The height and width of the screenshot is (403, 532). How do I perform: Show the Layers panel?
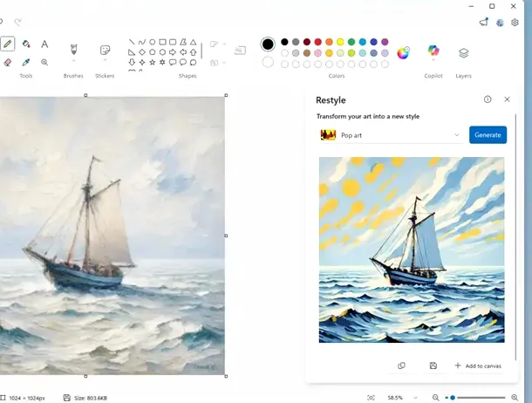[x=464, y=52]
